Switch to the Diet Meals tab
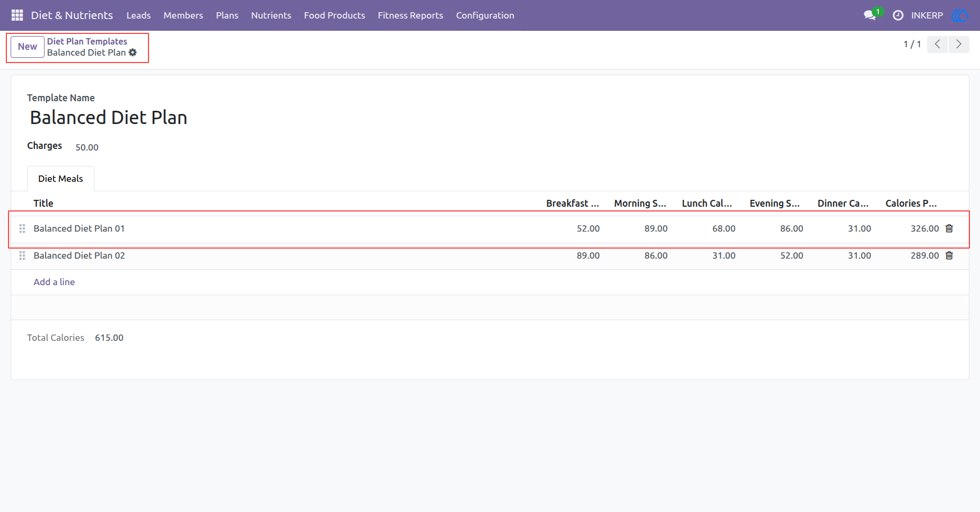 pos(60,179)
